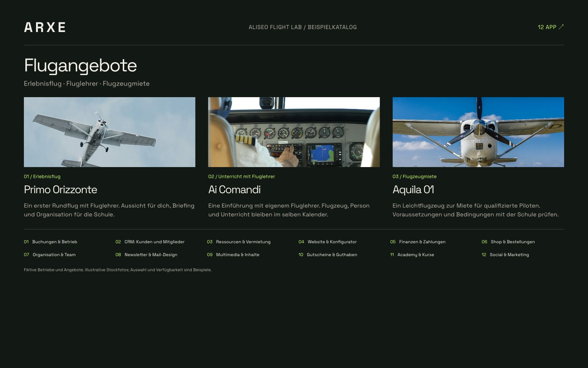The height and width of the screenshot is (368, 588).
Task: Click the 03 / Flugzeugmiete label
Action: click(x=415, y=177)
